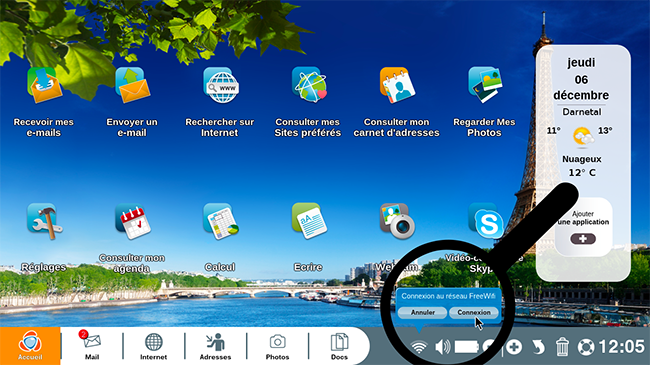
Task: Open Consulter mes Sites préférés
Action: (x=309, y=85)
